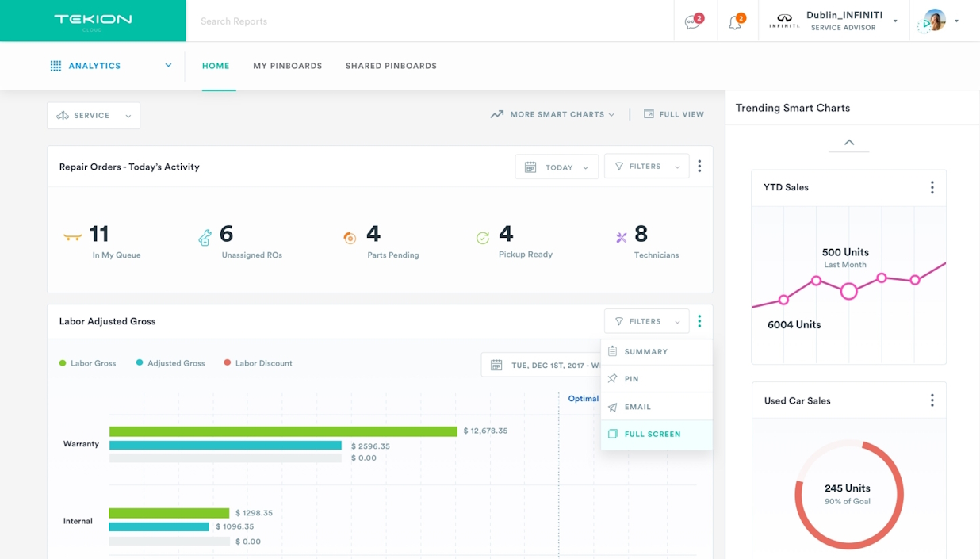Screen dimensions: 980x559
Task: Click the large YTD Sales data point
Action: 848,291
